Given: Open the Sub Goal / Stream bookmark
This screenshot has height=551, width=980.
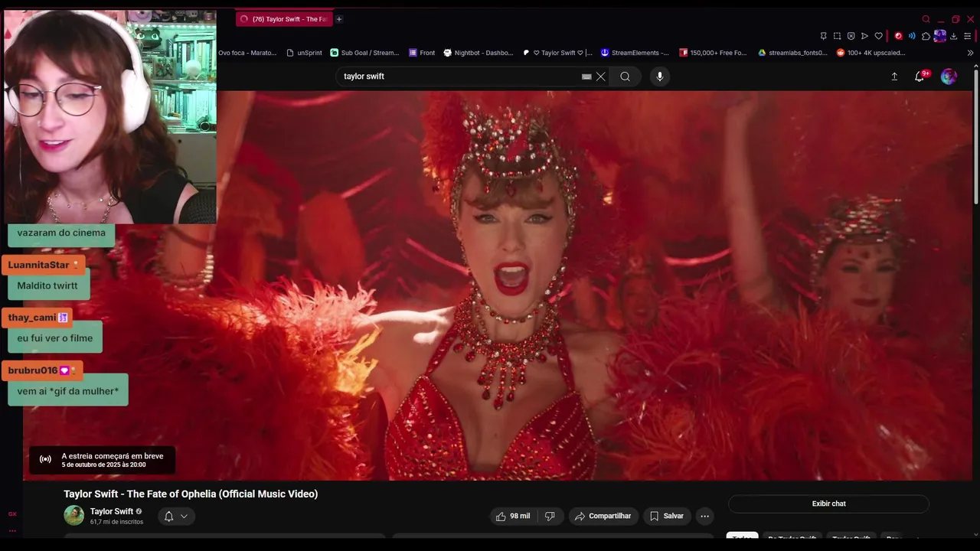Looking at the screenshot, I should point(364,53).
